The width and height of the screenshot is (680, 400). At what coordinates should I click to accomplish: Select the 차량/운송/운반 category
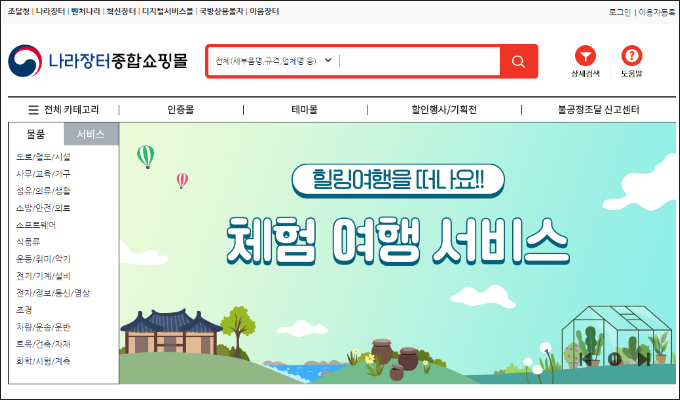coord(43,327)
